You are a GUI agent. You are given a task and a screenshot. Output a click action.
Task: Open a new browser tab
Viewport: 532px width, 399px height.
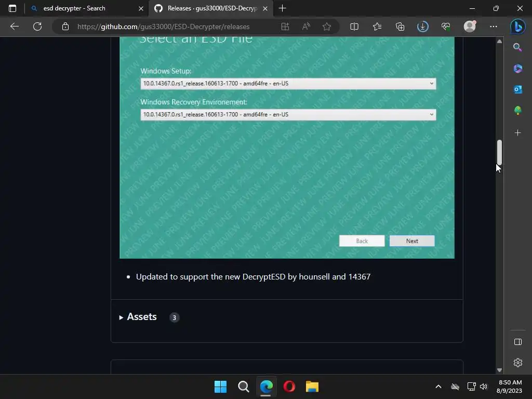pyautogui.click(x=282, y=8)
